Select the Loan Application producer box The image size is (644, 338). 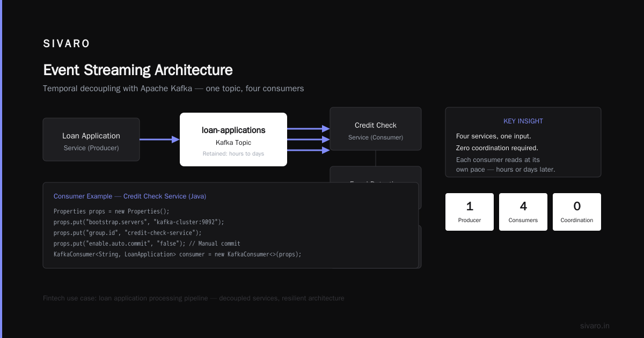[91, 139]
